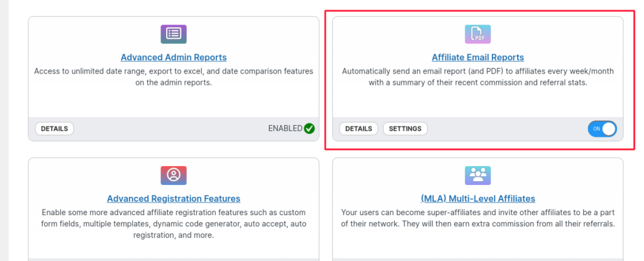Turn off the Affiliate Email Reports toggle
Viewport: 644px width, 261px height.
click(x=602, y=129)
